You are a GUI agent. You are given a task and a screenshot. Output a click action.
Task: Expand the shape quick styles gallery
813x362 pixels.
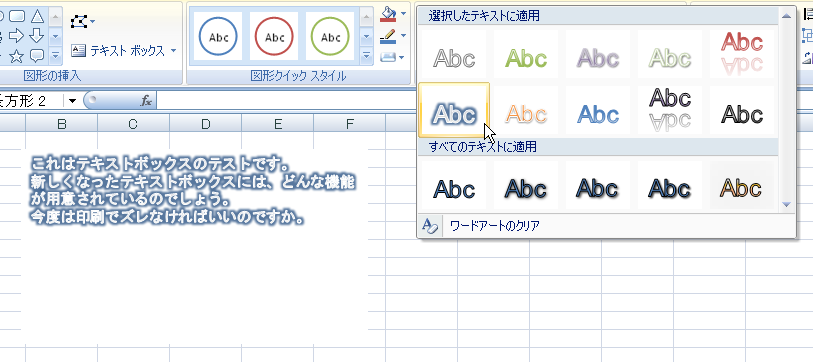367,55
